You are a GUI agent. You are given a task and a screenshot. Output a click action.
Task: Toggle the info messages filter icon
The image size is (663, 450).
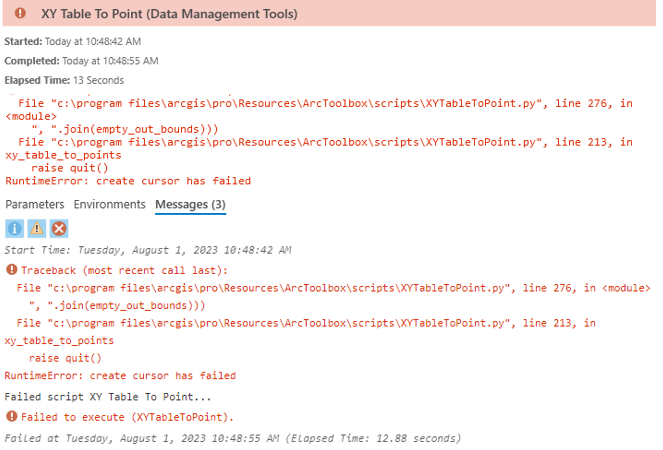coord(14,228)
